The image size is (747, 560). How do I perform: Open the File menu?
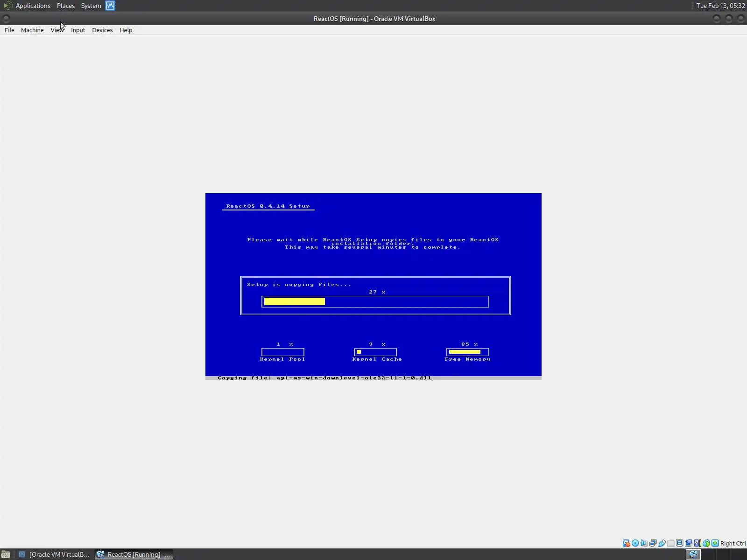pos(9,30)
